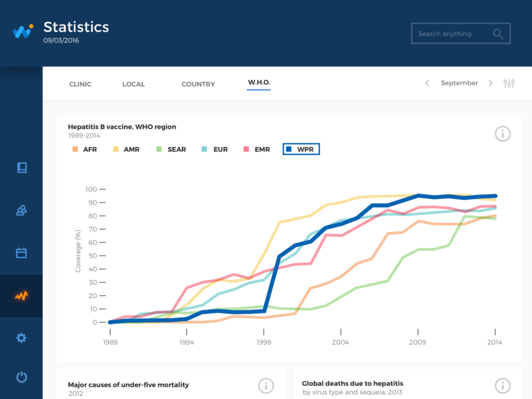Viewport: 532px width, 399px height.
Task: Click info icon for Hepatitis B chart
Action: (x=503, y=134)
